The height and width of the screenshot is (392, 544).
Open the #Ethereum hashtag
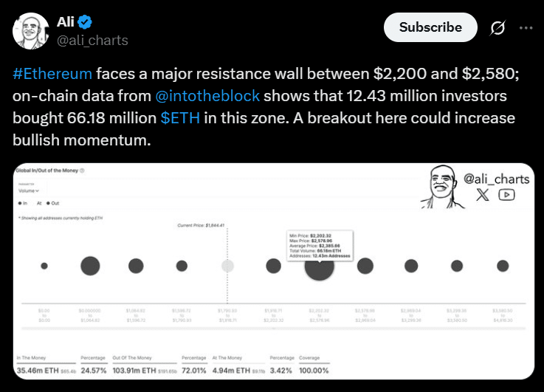click(x=52, y=74)
